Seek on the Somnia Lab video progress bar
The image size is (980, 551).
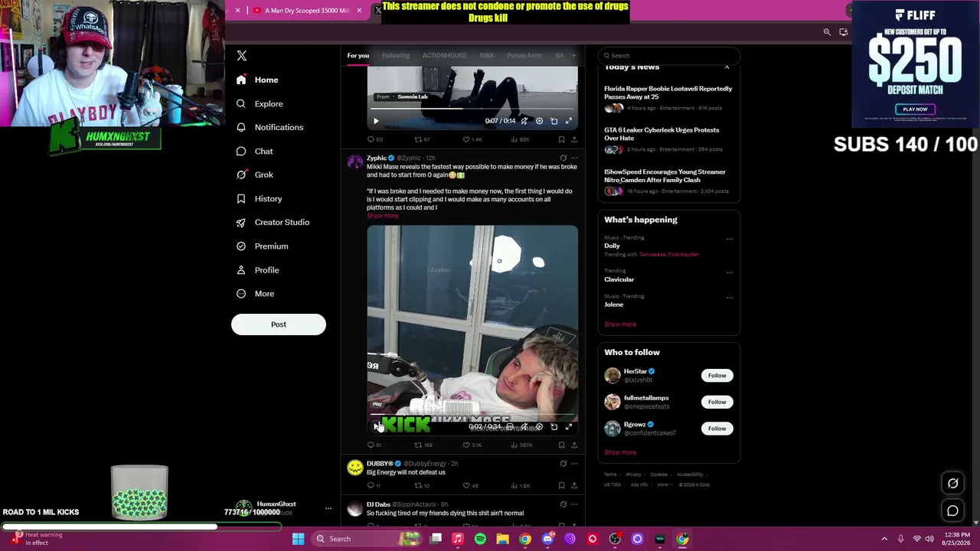click(472, 109)
